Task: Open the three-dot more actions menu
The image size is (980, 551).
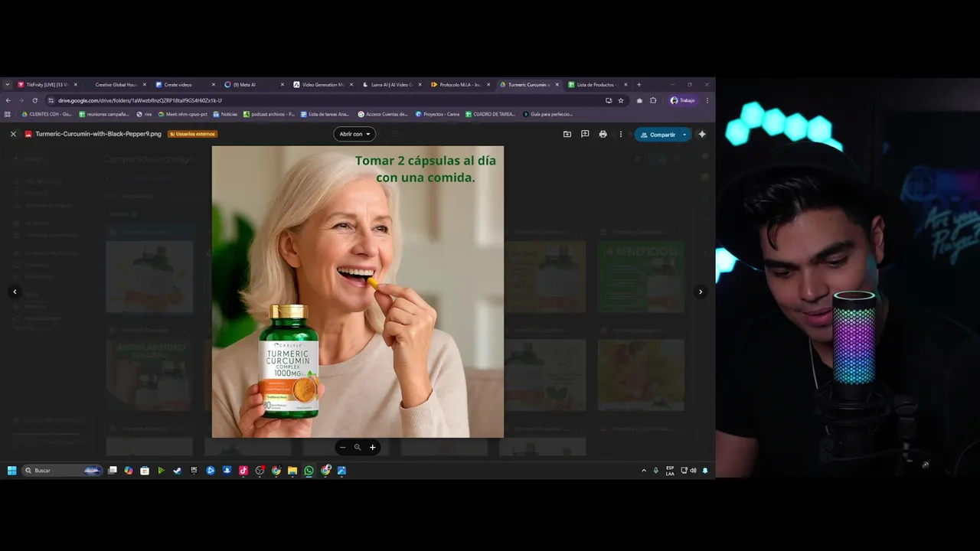Action: click(621, 134)
